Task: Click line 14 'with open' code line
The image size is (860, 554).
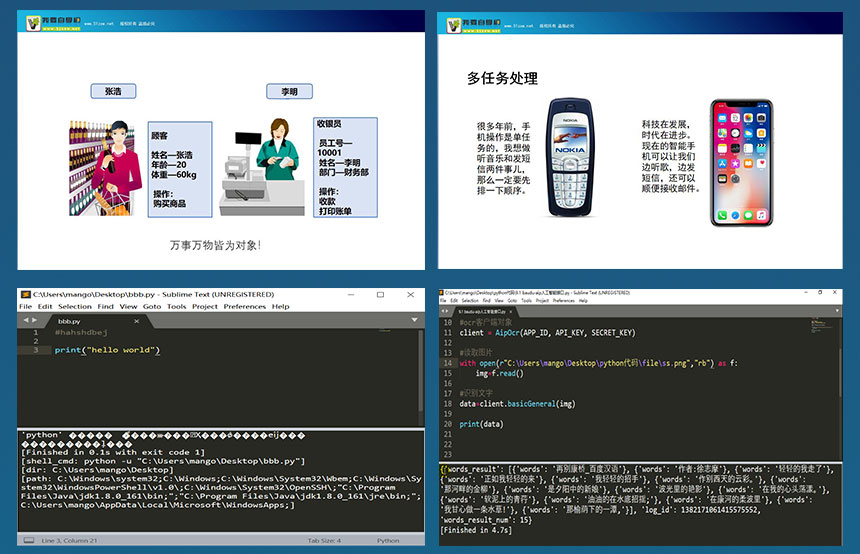Action: (598, 363)
